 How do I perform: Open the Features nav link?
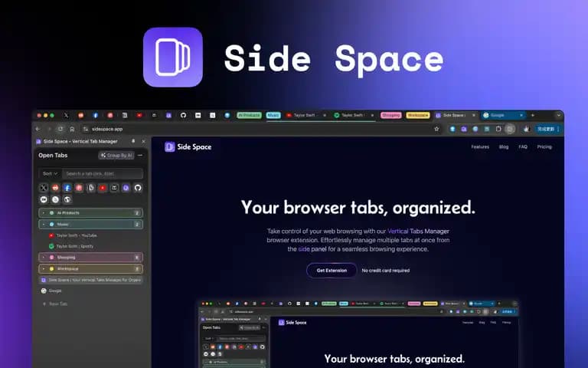click(480, 147)
